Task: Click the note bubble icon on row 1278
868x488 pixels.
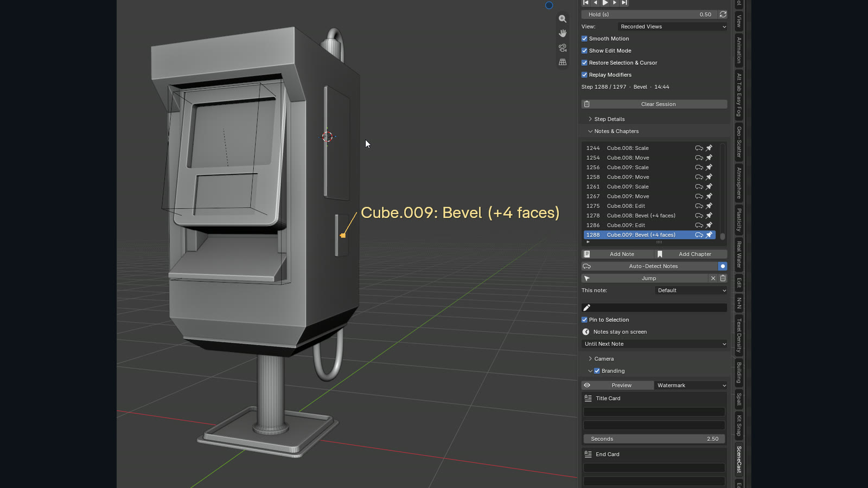Action: [x=699, y=216]
